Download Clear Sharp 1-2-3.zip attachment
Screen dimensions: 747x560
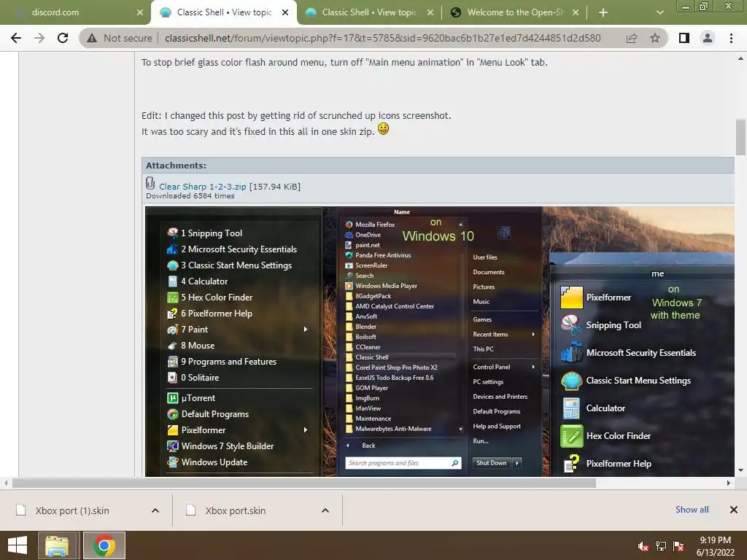(x=203, y=187)
